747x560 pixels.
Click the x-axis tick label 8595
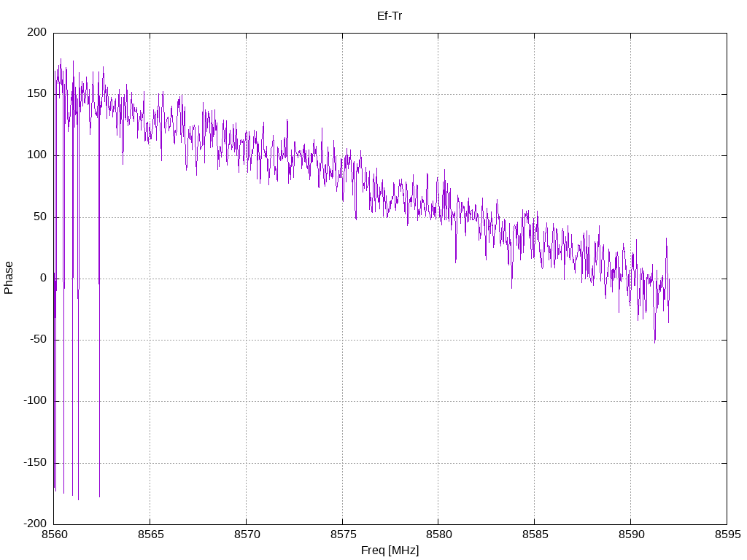(727, 534)
